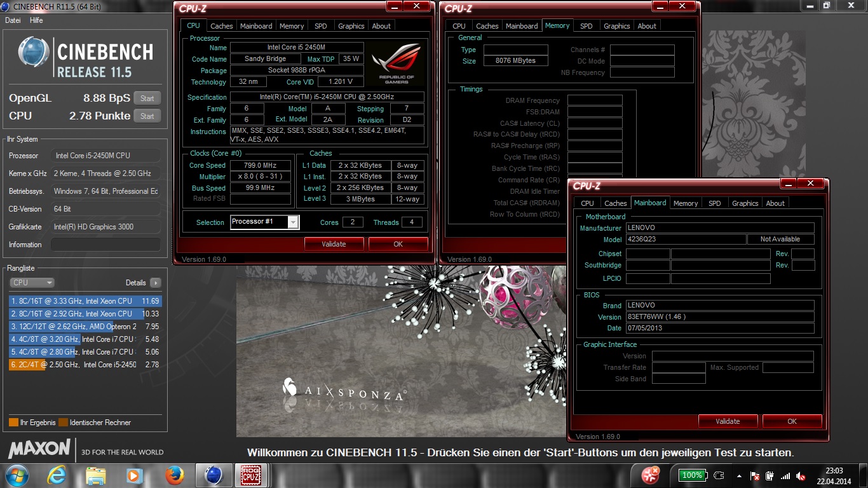Open Graphics tab in the CPU tab window

[x=351, y=26]
